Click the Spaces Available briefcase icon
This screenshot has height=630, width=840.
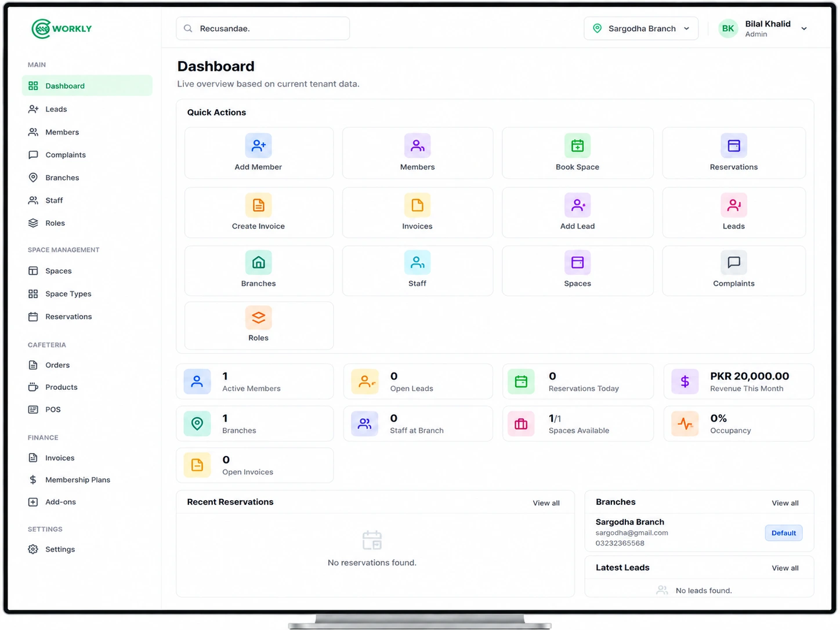tap(521, 423)
